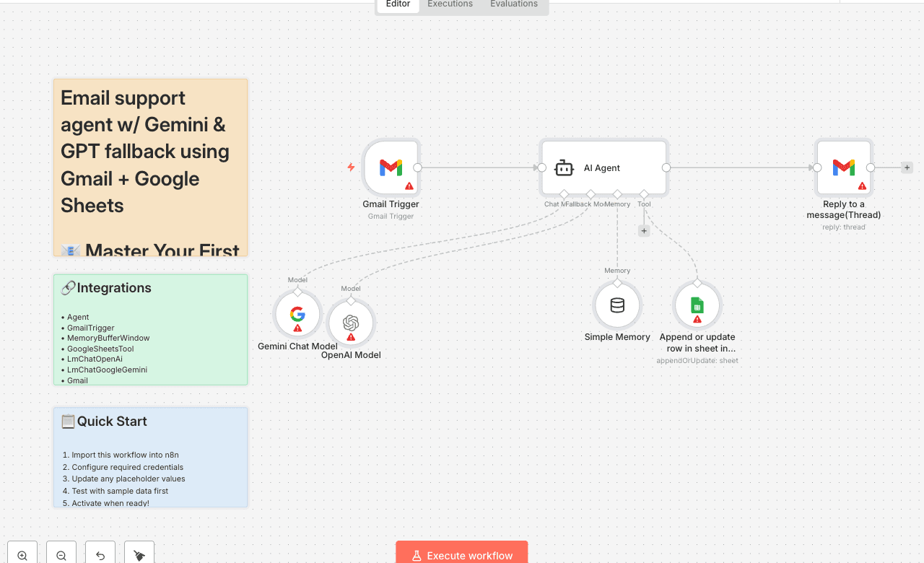Click the Tool connector diamond on AI Agent
The width and height of the screenshot is (924, 563).
(643, 193)
